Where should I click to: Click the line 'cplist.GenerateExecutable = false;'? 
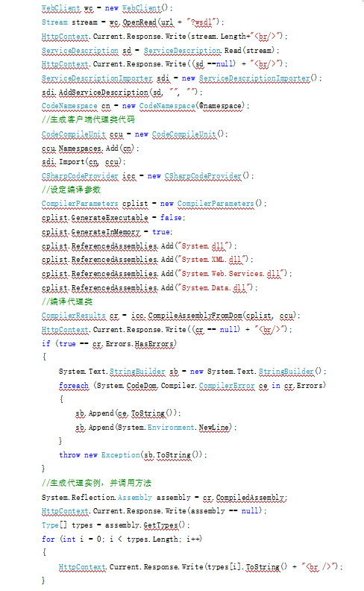point(113,218)
